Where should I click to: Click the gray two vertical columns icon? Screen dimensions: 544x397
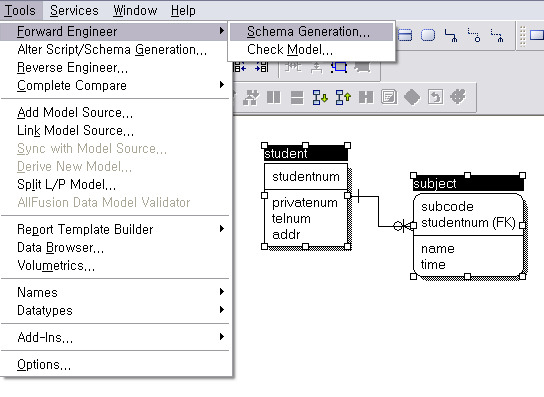tap(274, 97)
